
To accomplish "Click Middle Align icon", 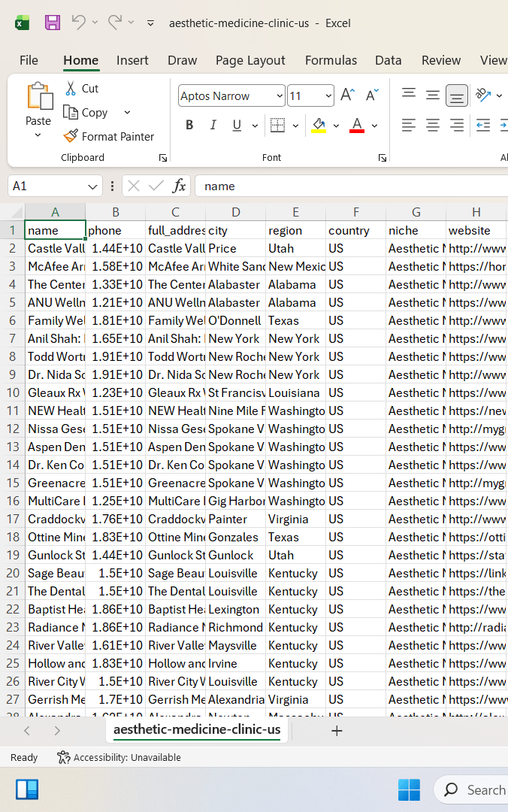I will (432, 95).
